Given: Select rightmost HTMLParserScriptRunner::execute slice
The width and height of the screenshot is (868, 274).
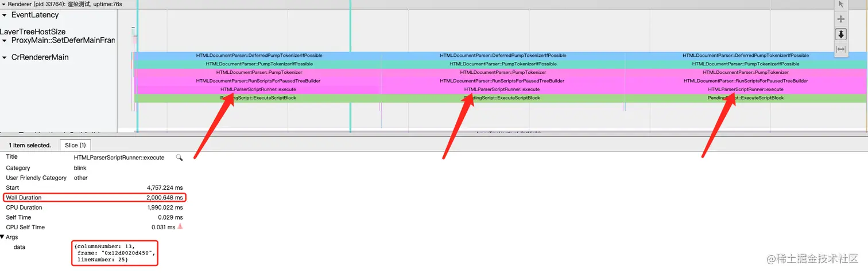Looking at the screenshot, I should pos(746,89).
